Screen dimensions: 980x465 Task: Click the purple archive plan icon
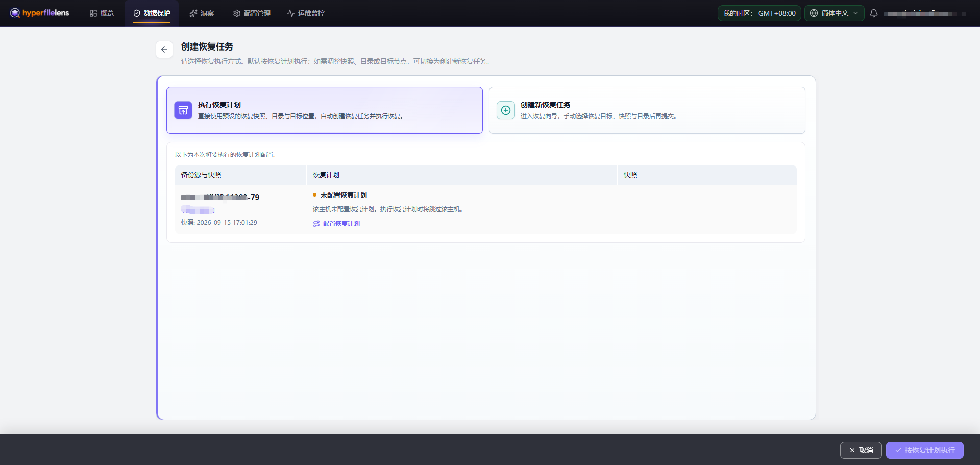coord(183,110)
